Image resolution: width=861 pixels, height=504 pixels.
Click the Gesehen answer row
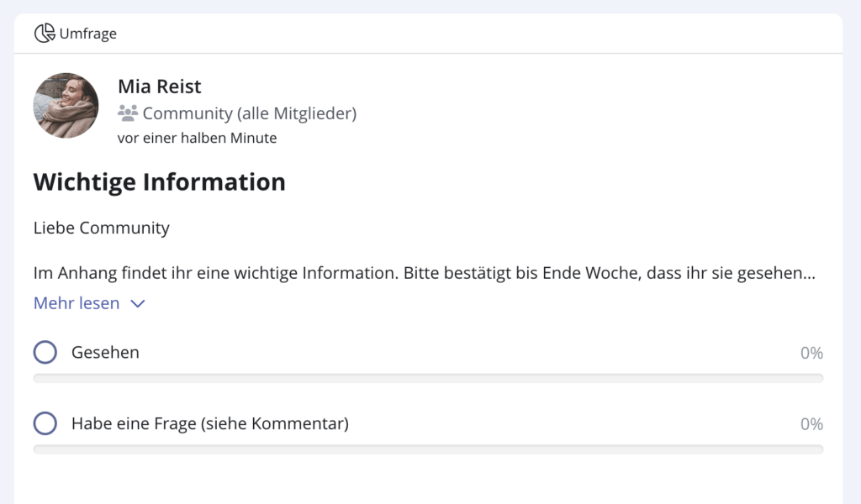105,352
